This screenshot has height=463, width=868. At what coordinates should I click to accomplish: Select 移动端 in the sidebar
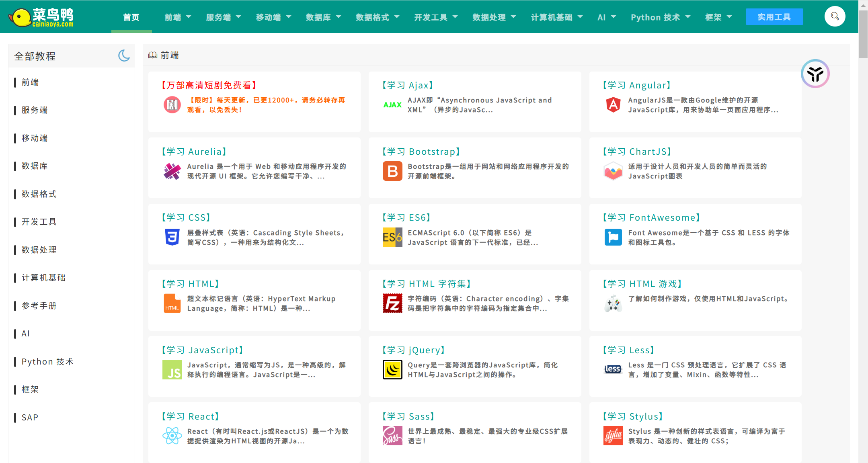pos(35,138)
